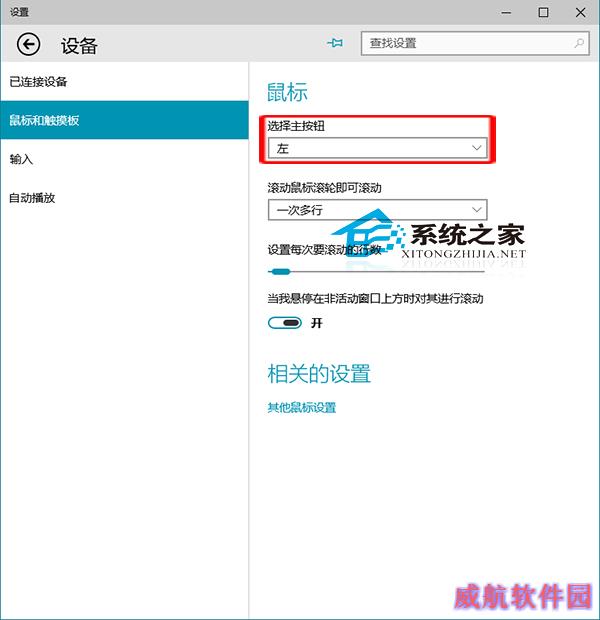Maximize the 设置 window

coord(543,13)
